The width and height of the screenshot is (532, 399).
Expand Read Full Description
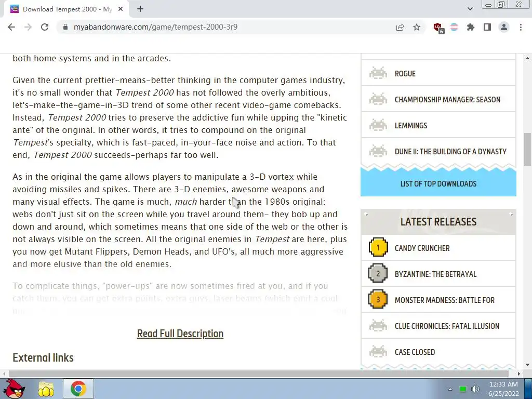click(180, 334)
